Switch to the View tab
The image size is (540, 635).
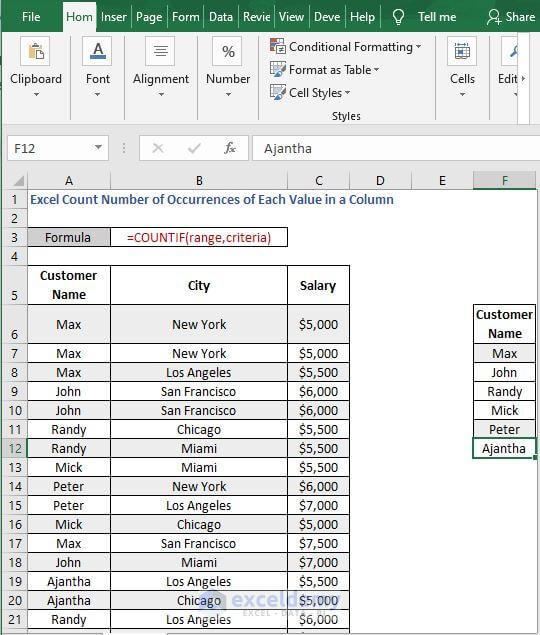(x=291, y=17)
